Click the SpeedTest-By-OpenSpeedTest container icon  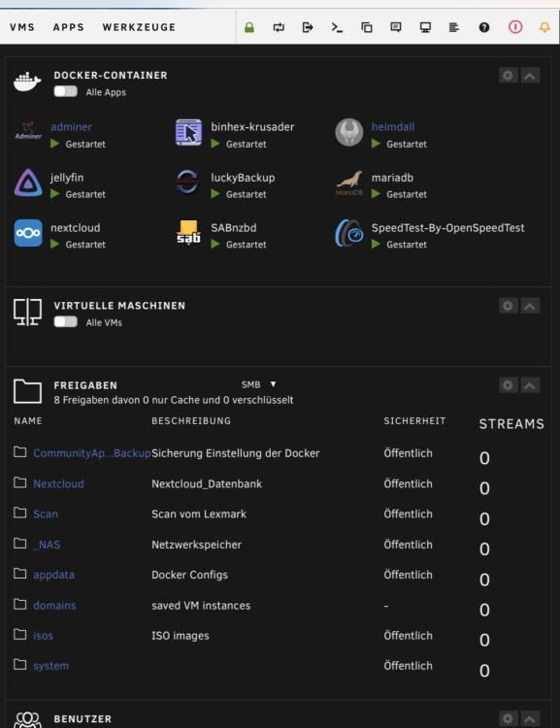(349, 233)
